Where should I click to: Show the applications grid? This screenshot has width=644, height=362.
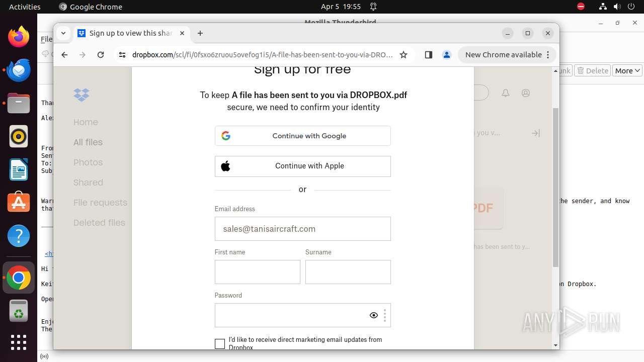tap(19, 342)
